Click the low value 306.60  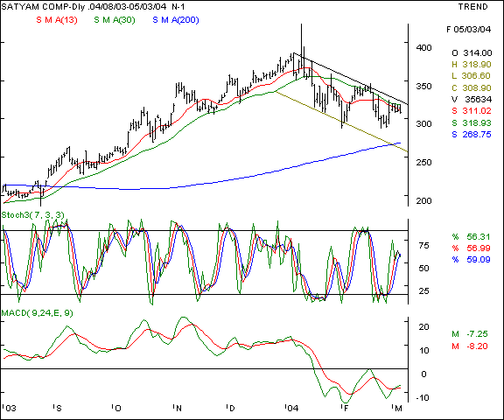[x=476, y=76]
